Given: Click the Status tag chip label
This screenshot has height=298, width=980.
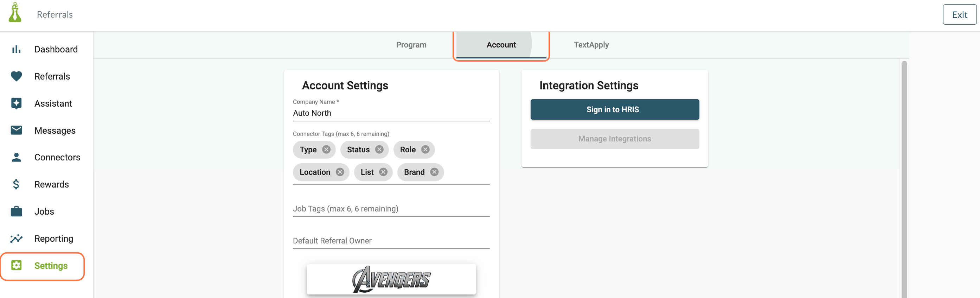Looking at the screenshot, I should (358, 150).
